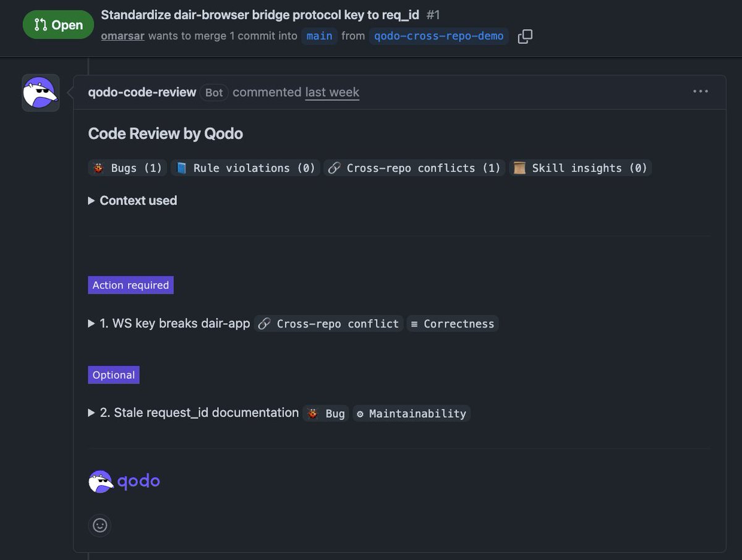Click the Maintainability label on item 2

411,414
